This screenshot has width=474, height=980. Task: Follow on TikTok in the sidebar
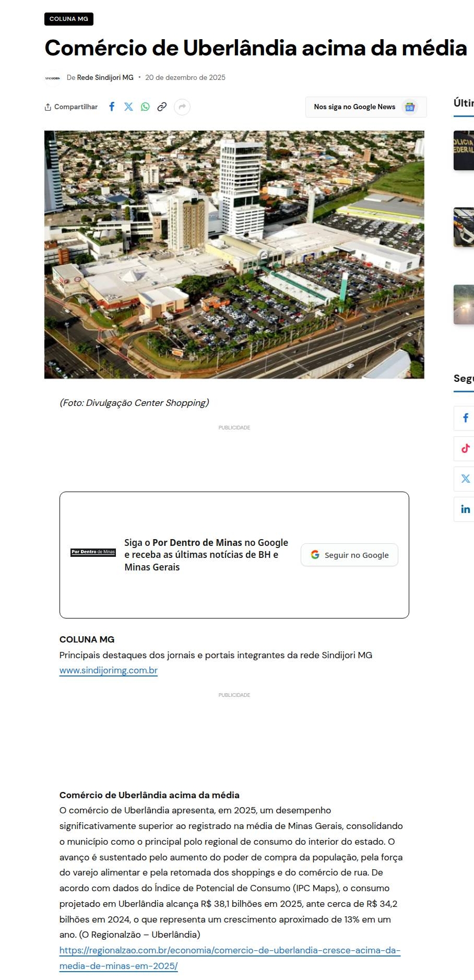[x=465, y=448]
